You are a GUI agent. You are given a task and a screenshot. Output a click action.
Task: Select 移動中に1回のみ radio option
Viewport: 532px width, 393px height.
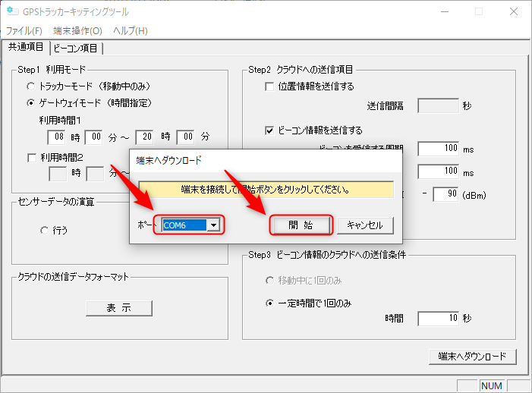point(269,281)
